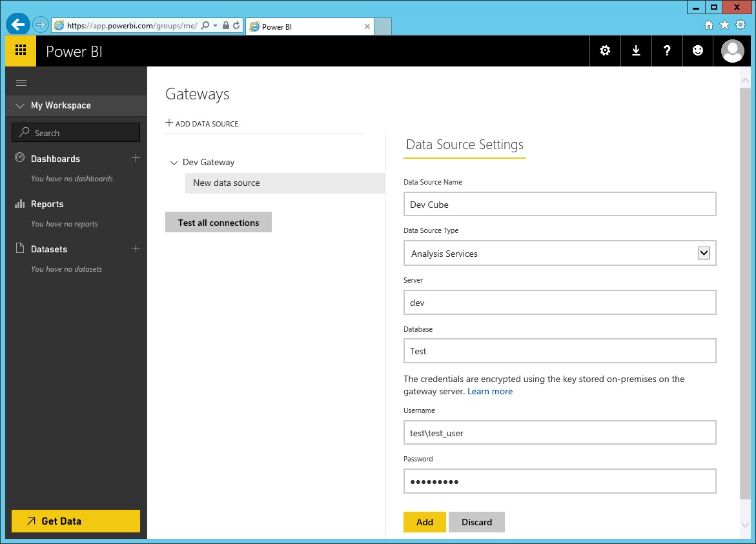
Task: Click the plus next to Datasets
Action: click(x=136, y=248)
